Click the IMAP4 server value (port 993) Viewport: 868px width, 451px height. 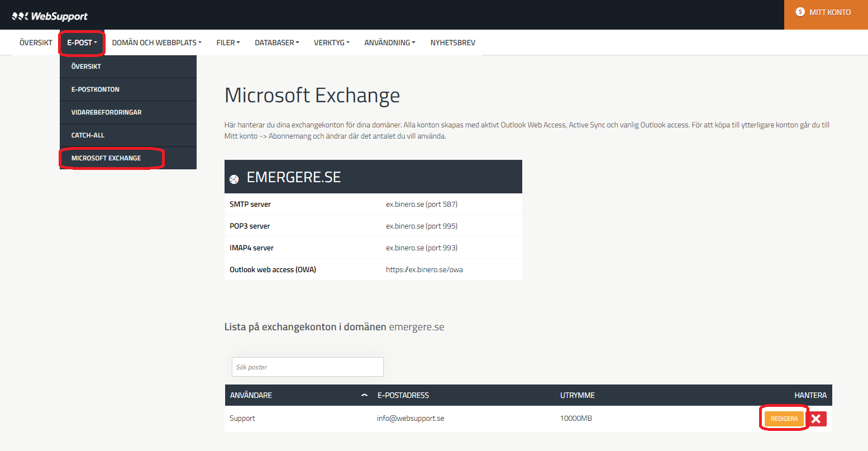422,248
